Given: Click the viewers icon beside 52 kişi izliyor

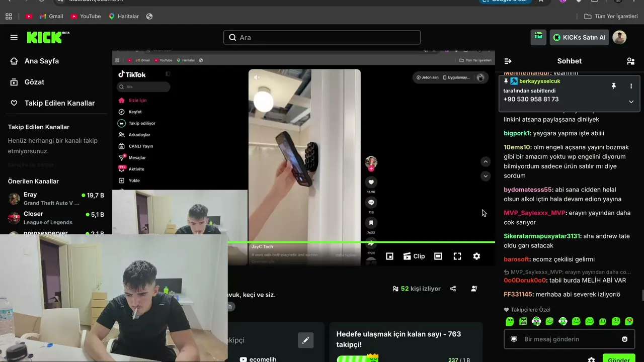Looking at the screenshot, I should pyautogui.click(x=395, y=289).
